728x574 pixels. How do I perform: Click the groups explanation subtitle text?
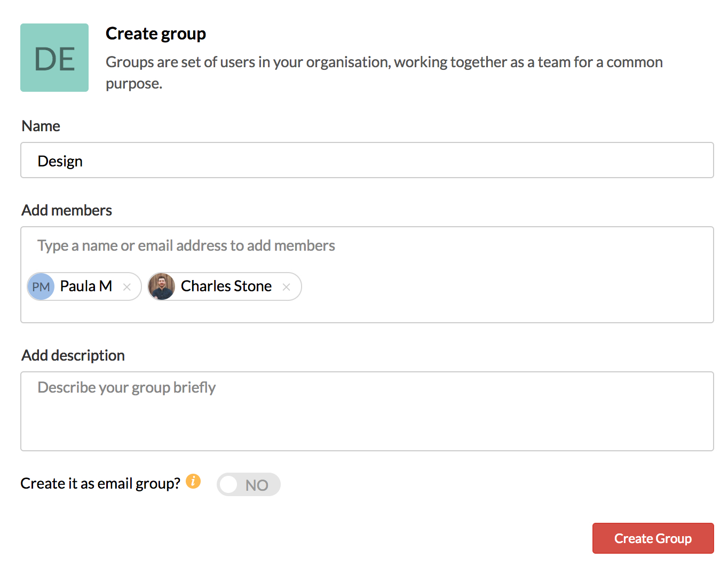point(384,62)
